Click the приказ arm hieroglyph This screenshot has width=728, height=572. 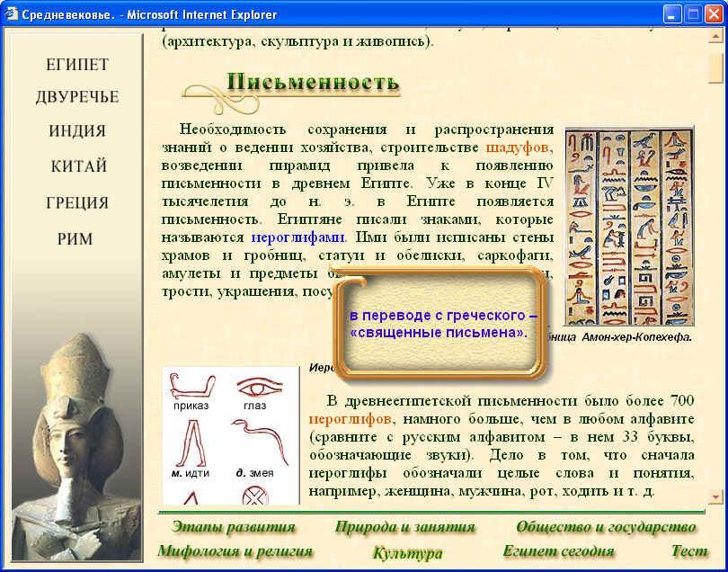click(191, 386)
